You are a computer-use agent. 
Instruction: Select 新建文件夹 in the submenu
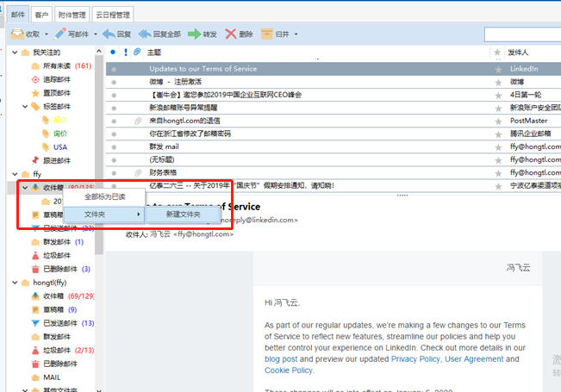pyautogui.click(x=183, y=214)
